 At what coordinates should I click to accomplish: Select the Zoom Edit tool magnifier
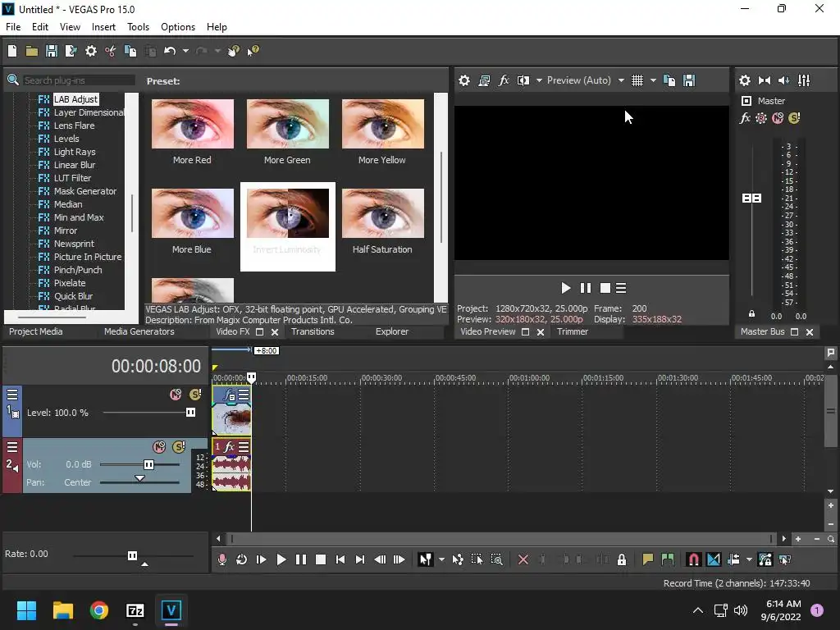coord(496,559)
